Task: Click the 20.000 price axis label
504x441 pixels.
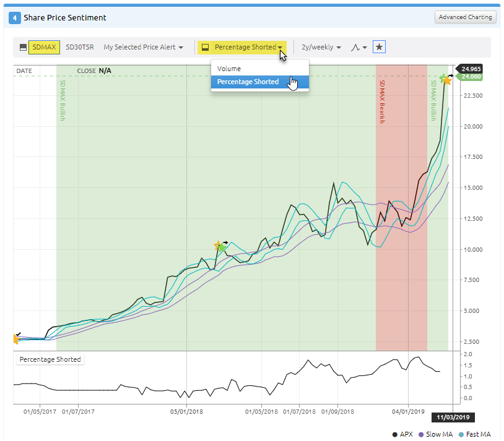Action: pyautogui.click(x=473, y=127)
